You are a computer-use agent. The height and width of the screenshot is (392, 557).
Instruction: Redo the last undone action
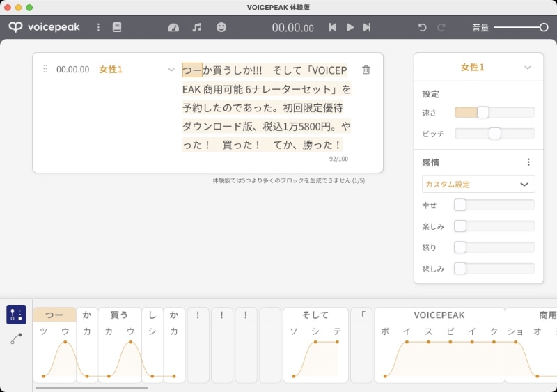pos(441,27)
